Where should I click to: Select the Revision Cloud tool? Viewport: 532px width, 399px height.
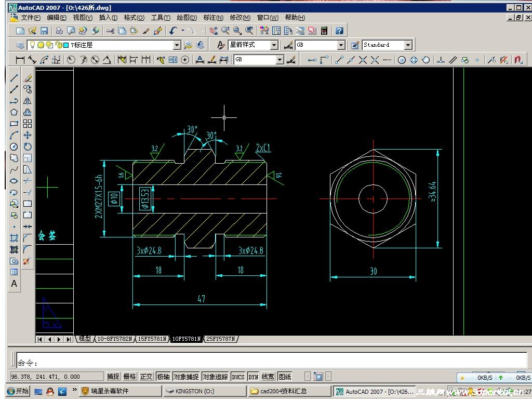click(14, 158)
